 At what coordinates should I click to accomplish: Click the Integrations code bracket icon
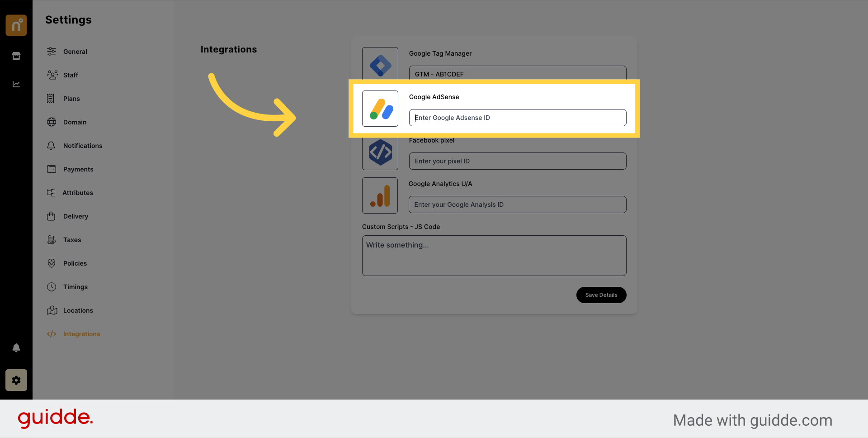point(52,334)
